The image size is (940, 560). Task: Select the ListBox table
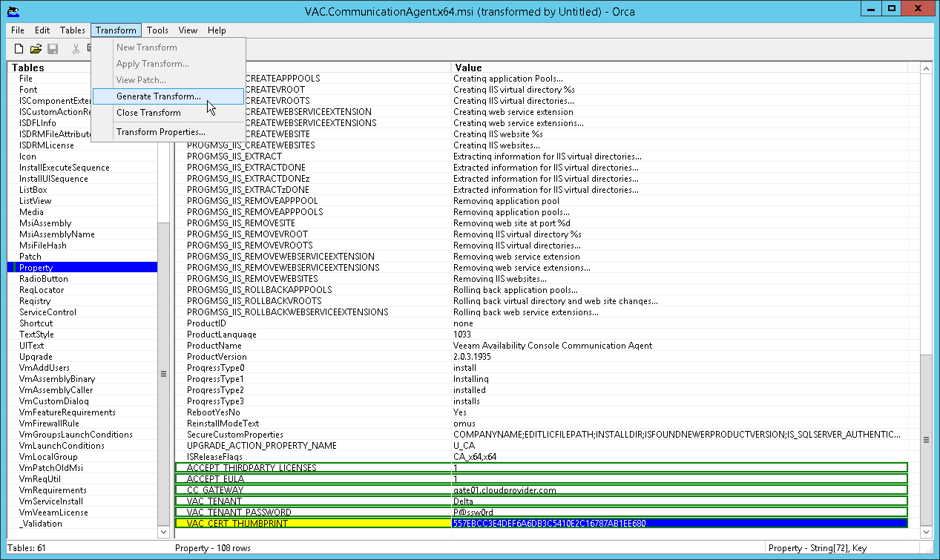[x=33, y=190]
